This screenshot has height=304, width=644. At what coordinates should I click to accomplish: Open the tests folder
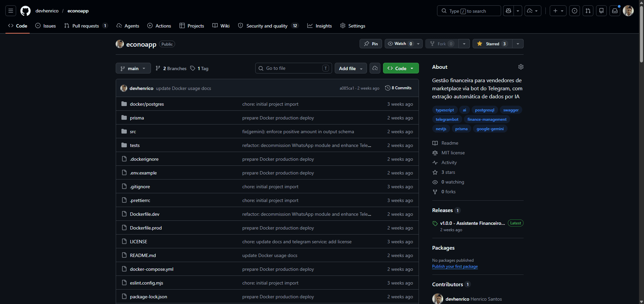[x=135, y=145]
